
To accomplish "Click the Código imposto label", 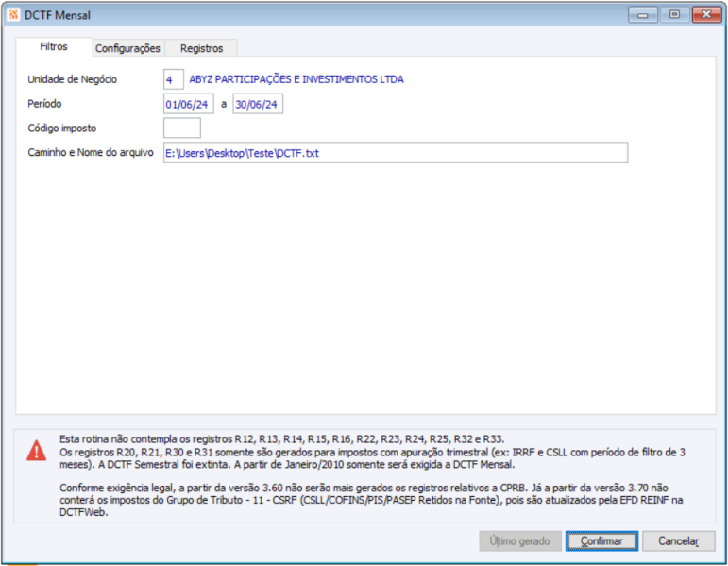I will 62,129.
